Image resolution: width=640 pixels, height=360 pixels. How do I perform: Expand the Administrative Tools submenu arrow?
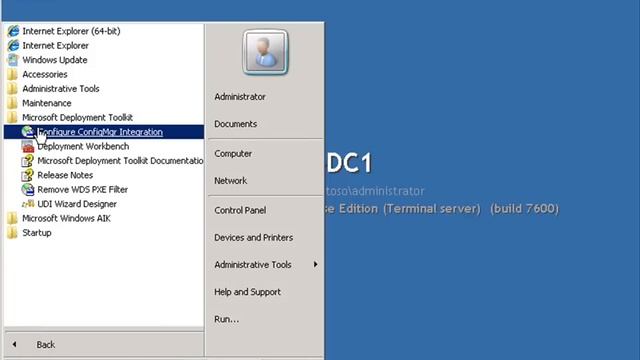tap(316, 264)
